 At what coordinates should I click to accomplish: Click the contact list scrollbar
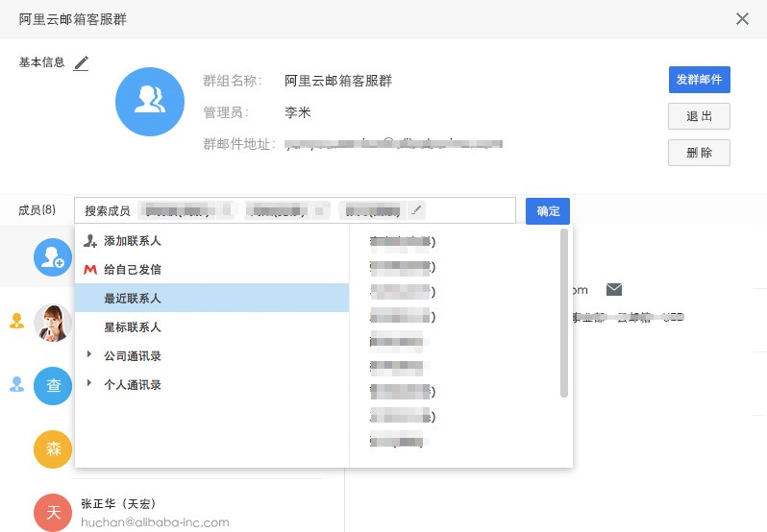click(x=564, y=313)
